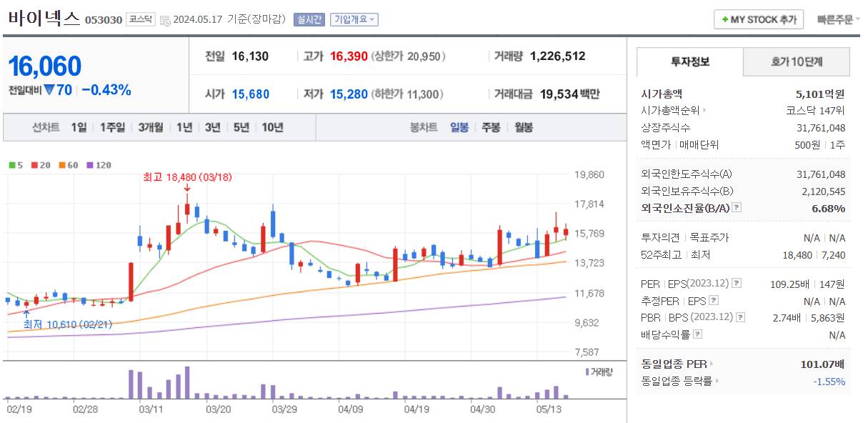Click the 추정PER|EPS tooltip icon
868x423 pixels.
[714, 301]
